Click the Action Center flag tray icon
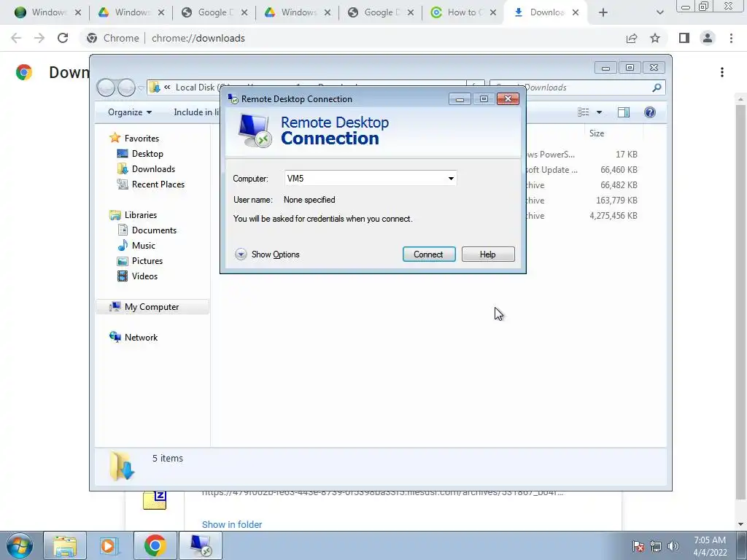Screen dimensions: 747x560 coord(638,545)
